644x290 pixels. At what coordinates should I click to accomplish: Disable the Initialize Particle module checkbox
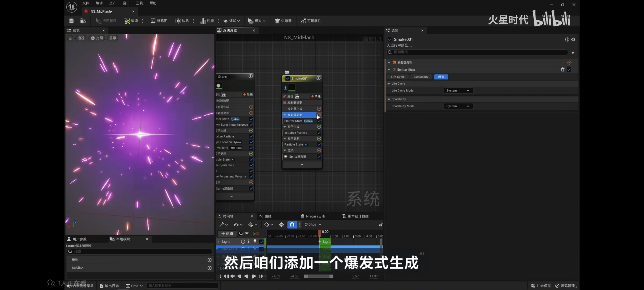tap(319, 133)
